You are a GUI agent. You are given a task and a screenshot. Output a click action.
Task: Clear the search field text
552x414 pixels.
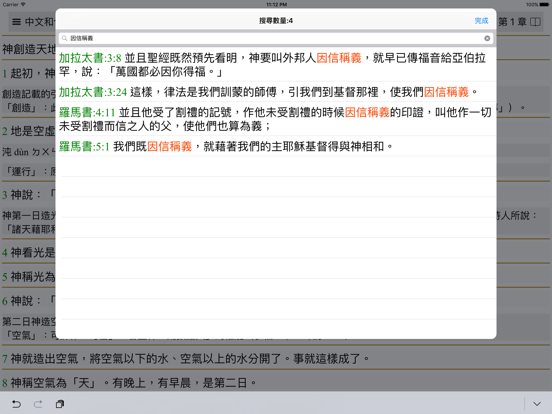pos(487,38)
